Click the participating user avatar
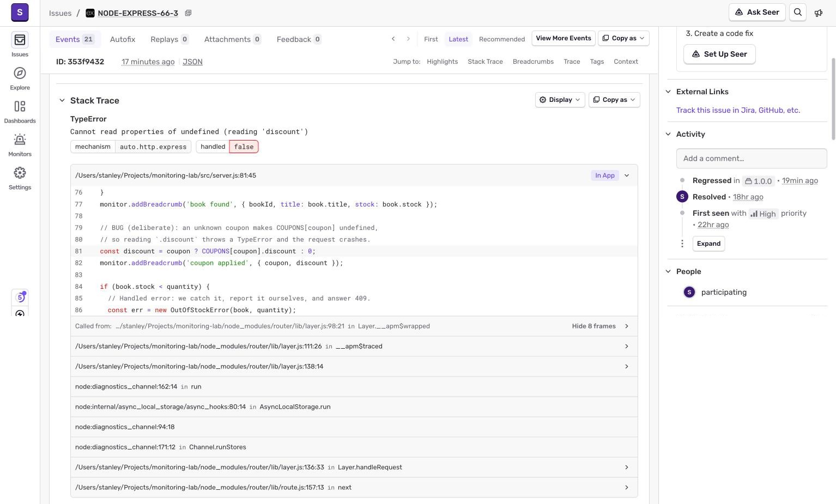 pyautogui.click(x=689, y=292)
